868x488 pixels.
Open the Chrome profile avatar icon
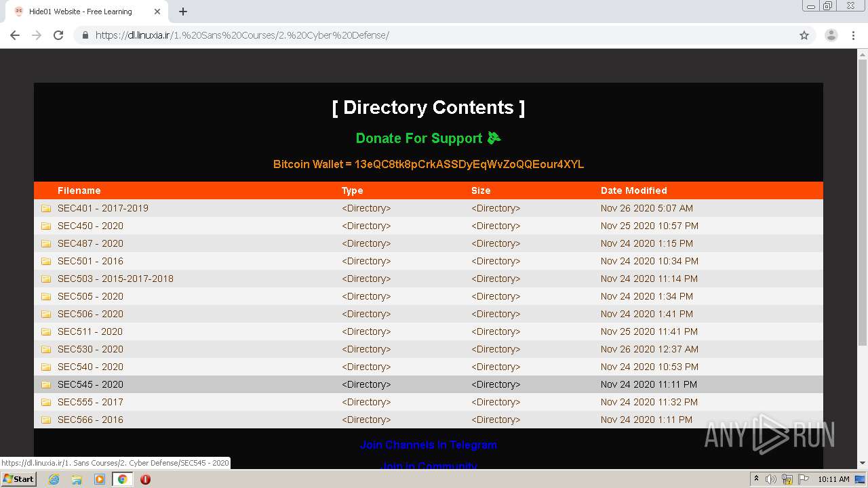[831, 35]
